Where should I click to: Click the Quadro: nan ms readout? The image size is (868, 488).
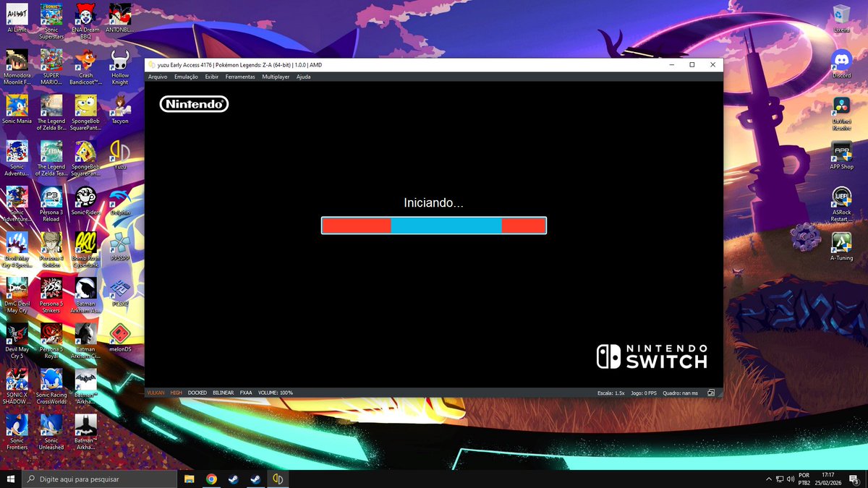coord(680,393)
